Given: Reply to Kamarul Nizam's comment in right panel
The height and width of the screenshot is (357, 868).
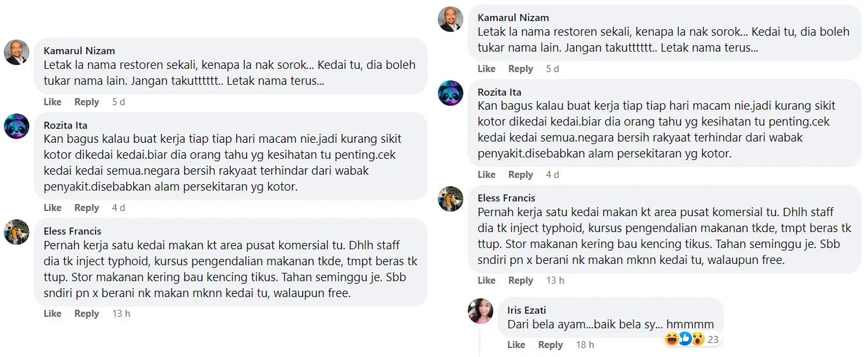Looking at the screenshot, I should (x=521, y=69).
